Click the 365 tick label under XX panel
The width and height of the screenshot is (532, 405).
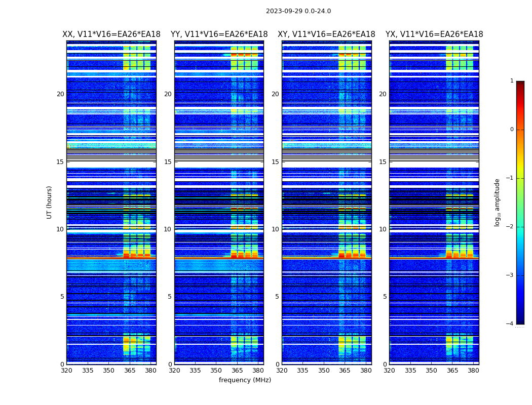130,371
